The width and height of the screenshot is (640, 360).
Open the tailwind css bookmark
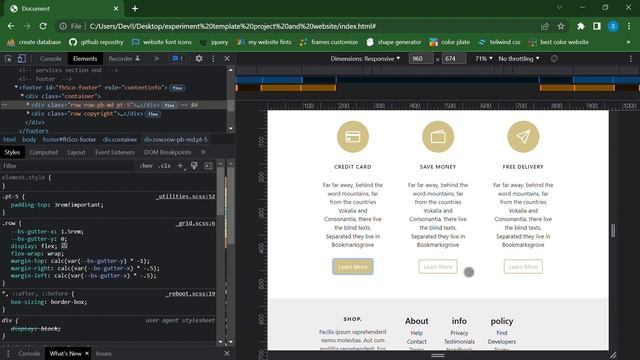pyautogui.click(x=499, y=42)
